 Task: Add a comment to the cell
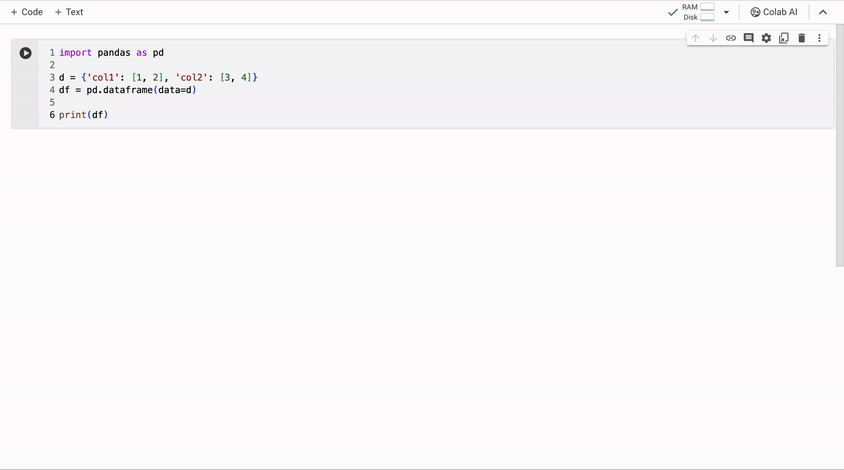point(748,38)
